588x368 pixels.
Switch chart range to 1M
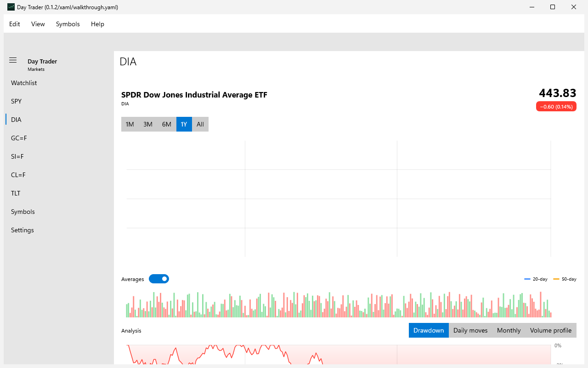coord(130,124)
